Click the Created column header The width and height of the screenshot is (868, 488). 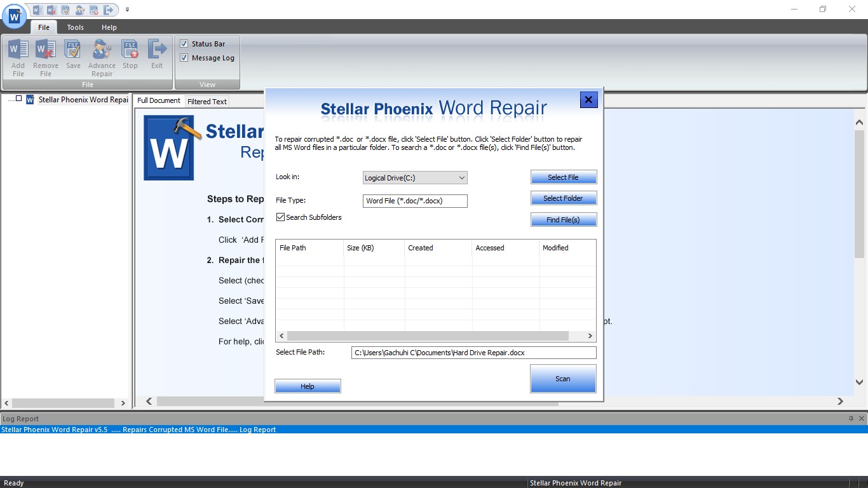pos(438,248)
